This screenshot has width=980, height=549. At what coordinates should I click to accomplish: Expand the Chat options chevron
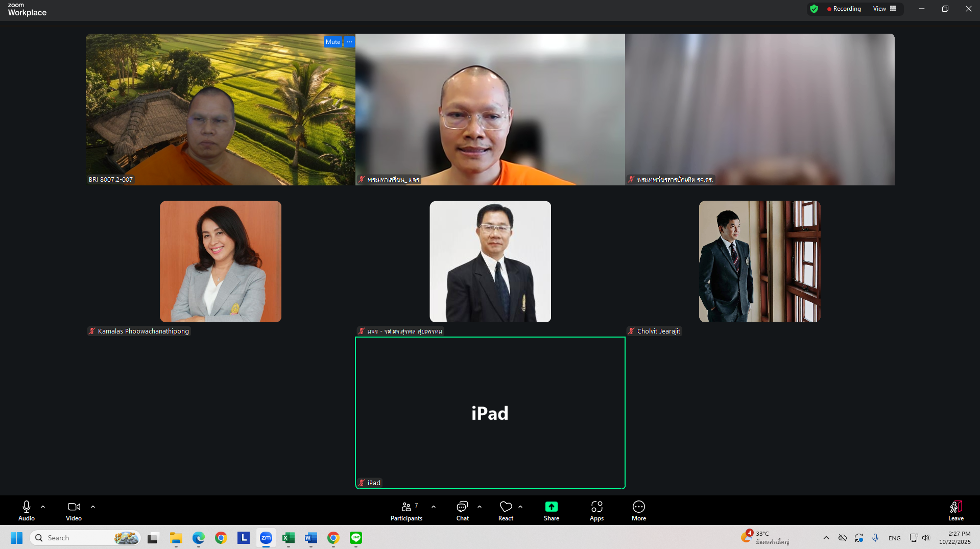coord(480,507)
